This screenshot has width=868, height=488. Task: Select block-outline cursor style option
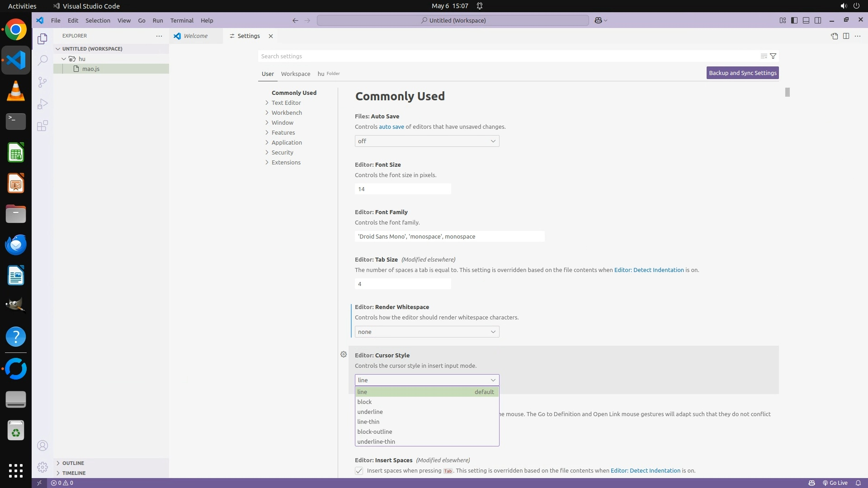coord(375,432)
